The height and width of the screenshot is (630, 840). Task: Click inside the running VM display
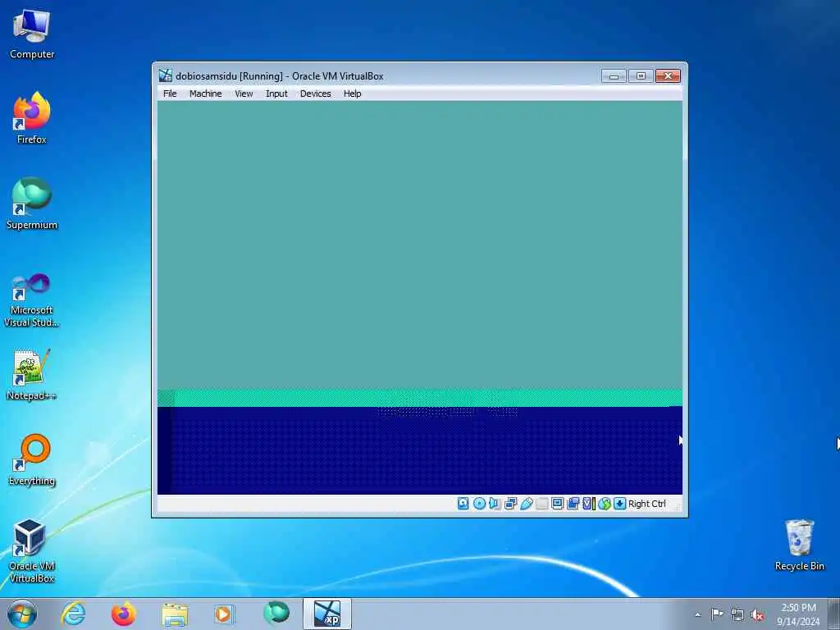tap(419, 297)
